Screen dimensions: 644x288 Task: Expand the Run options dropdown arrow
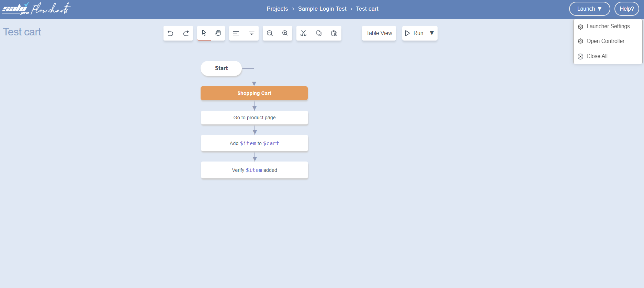click(x=432, y=33)
